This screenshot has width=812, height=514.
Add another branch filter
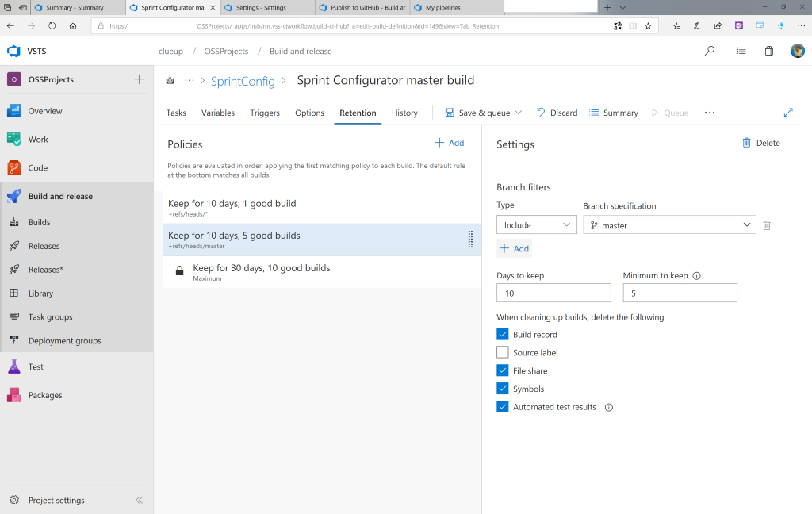514,249
